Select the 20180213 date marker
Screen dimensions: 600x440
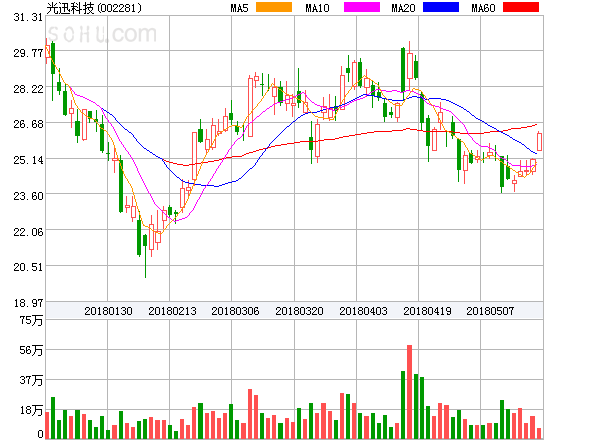pos(172,311)
